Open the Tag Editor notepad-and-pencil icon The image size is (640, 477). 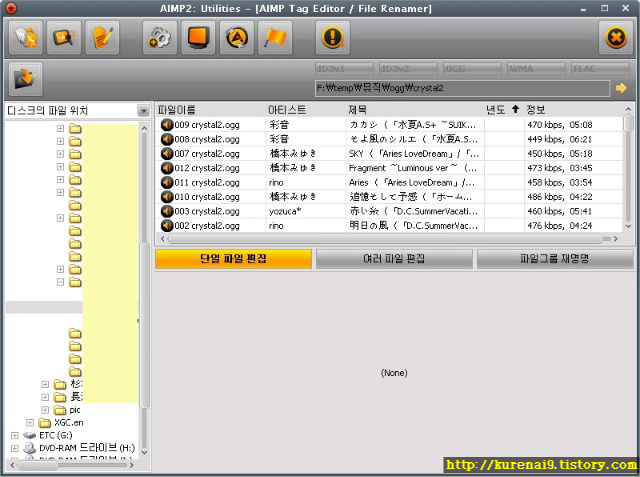[102, 38]
